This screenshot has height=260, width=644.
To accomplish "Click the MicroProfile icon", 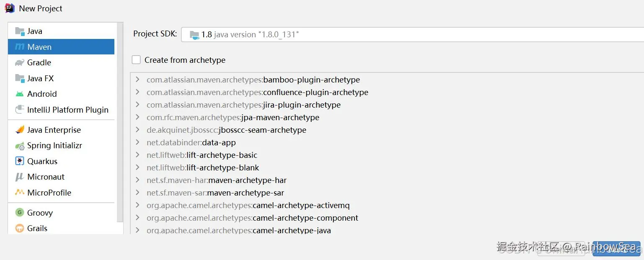I will [20, 193].
